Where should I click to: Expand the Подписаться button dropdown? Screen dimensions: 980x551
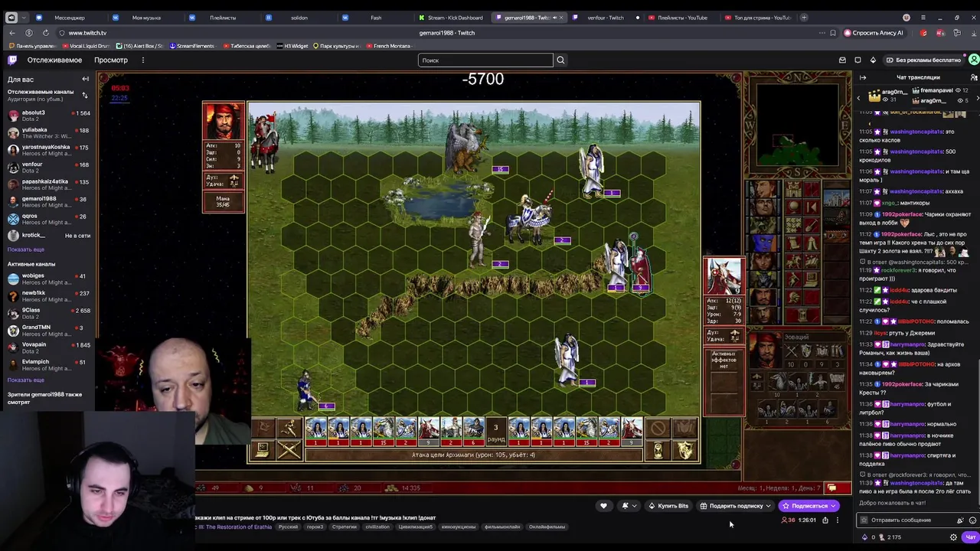coord(834,506)
